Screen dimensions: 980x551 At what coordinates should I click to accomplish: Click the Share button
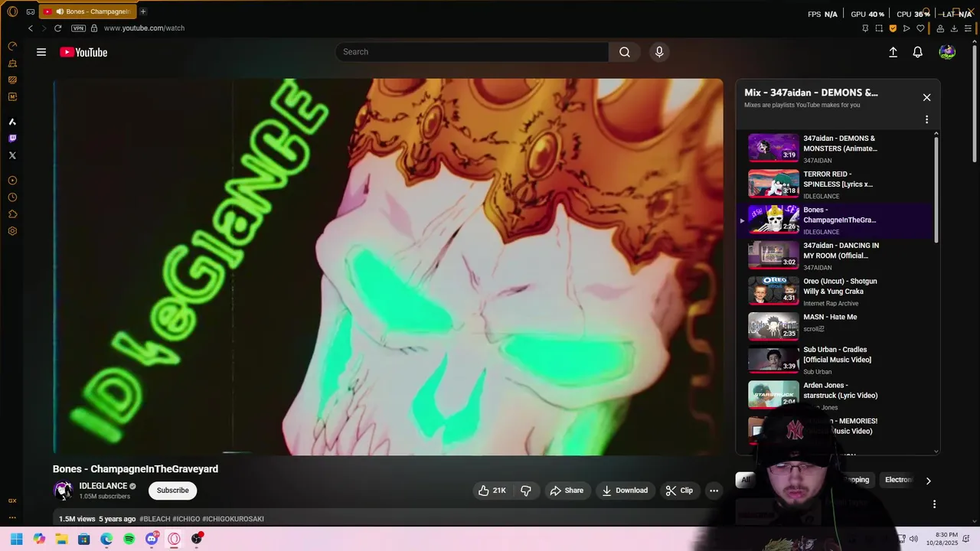pyautogui.click(x=567, y=491)
